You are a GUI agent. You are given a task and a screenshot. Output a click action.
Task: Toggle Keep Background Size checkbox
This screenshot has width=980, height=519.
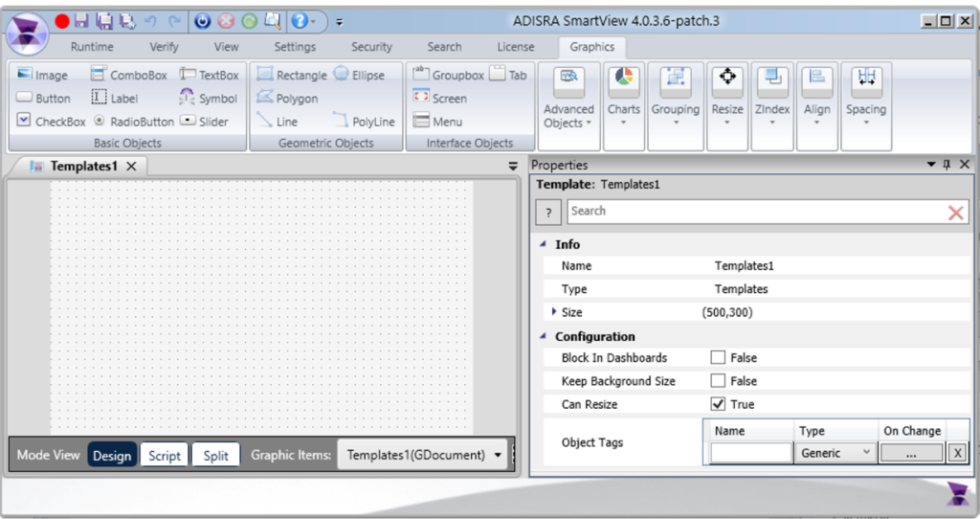point(718,381)
